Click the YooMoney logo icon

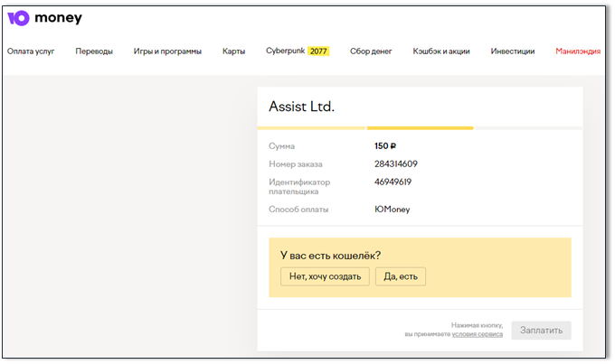pos(18,18)
